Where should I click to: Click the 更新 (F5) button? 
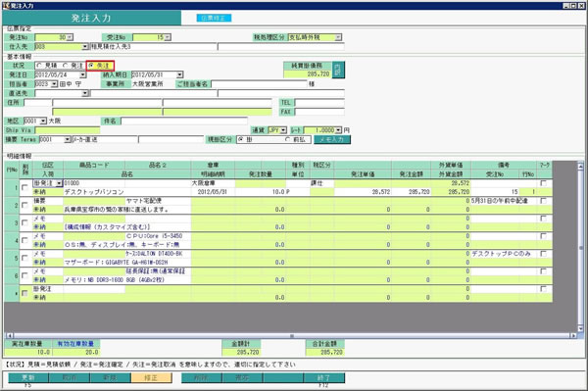point(28,378)
